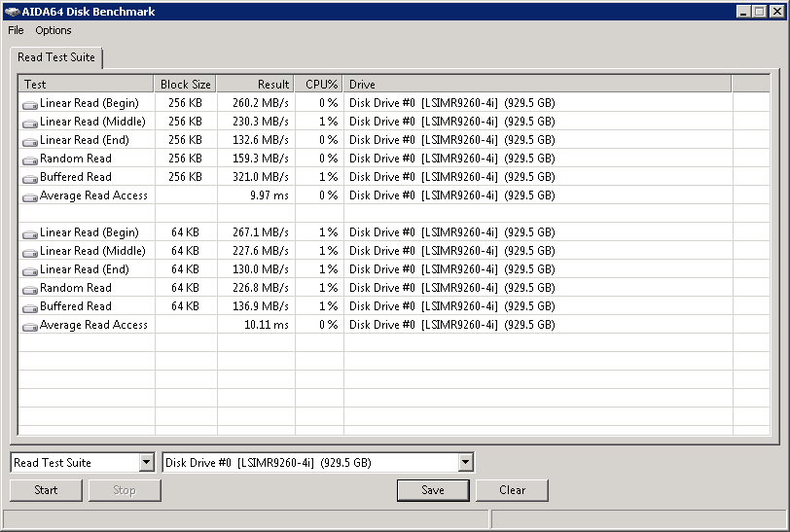The width and height of the screenshot is (790, 532).
Task: Switch to the Read Test Suite tab
Action: pyautogui.click(x=56, y=57)
